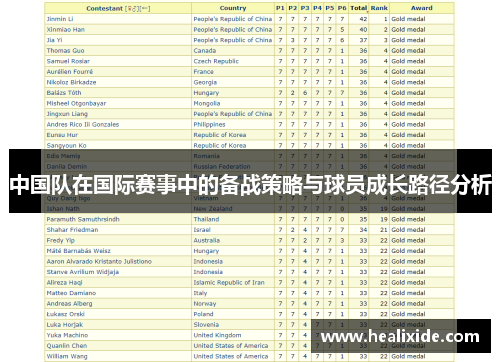Sort by P1 column header
This screenshot has height=362, width=500.
[280, 8]
